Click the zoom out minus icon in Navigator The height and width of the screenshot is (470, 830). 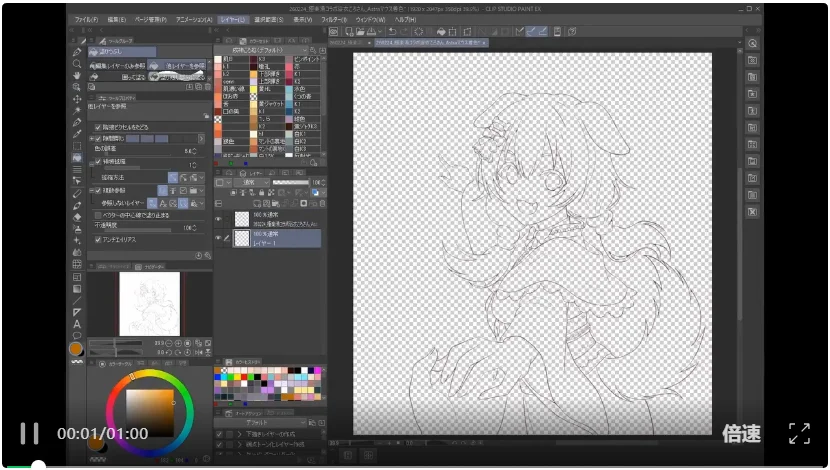point(169,344)
